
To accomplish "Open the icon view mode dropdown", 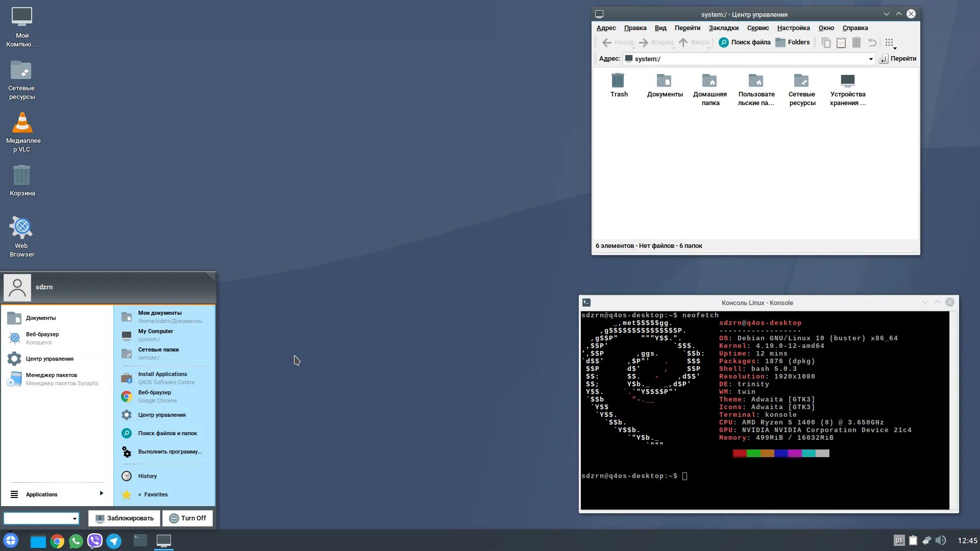I will [891, 43].
